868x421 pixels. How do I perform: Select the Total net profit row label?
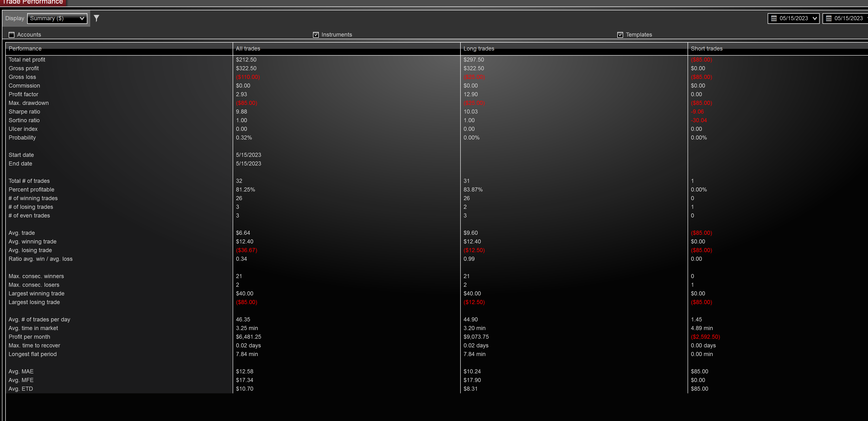(27, 60)
